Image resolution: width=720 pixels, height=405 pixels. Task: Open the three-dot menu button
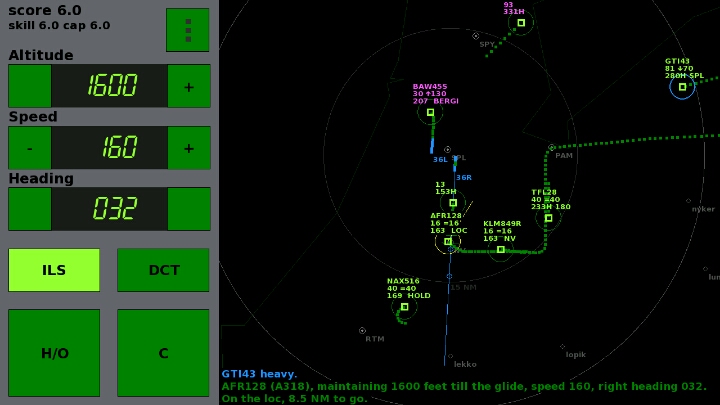tap(187, 30)
